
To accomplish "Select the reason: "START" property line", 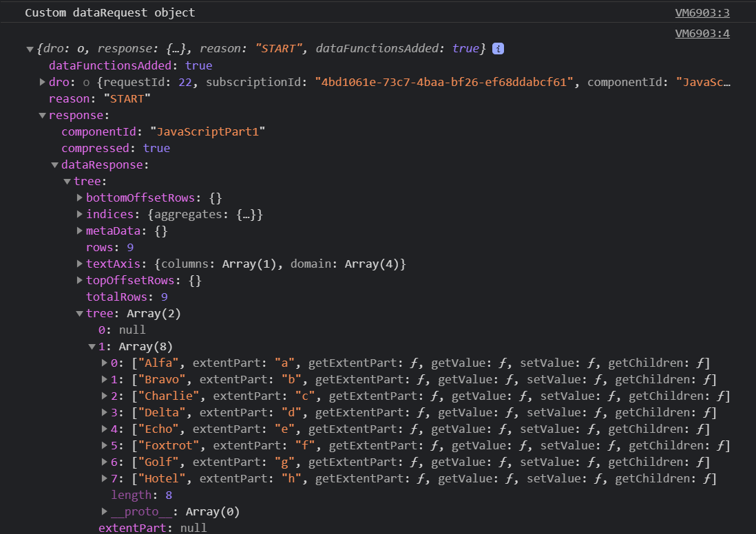I will [x=100, y=99].
